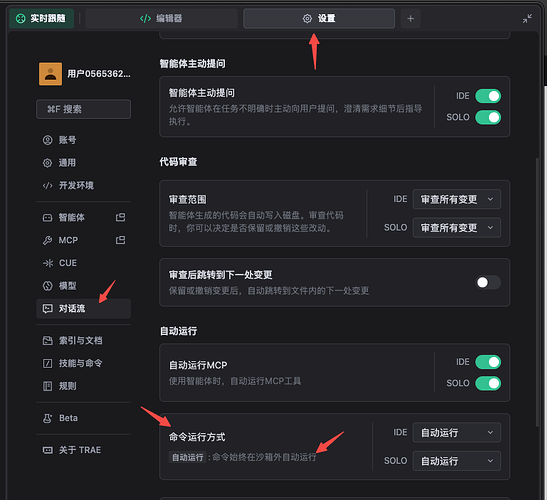
Task: Expand SOLO 审查所有变更 dropdown
Action: pyautogui.click(x=457, y=228)
